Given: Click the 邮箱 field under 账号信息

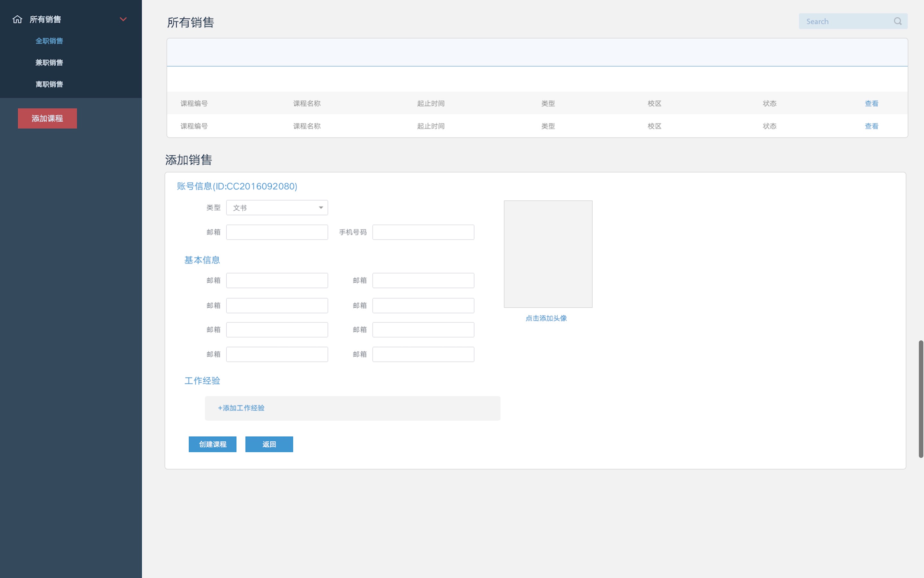Looking at the screenshot, I should [277, 232].
